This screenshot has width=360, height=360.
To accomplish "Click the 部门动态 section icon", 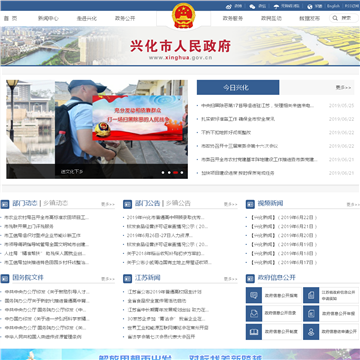I will click(5, 204).
